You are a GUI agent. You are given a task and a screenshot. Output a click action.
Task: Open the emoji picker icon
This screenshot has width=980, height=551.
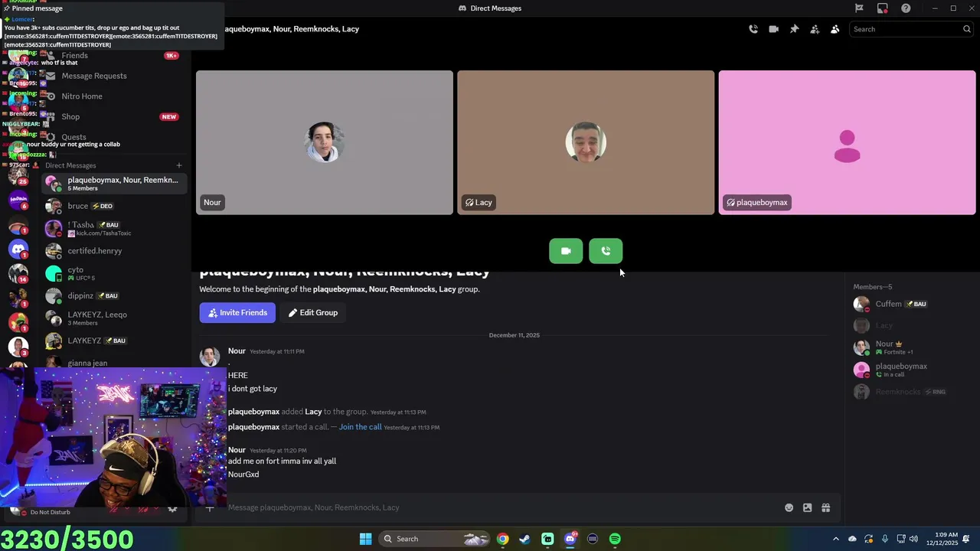pos(789,507)
